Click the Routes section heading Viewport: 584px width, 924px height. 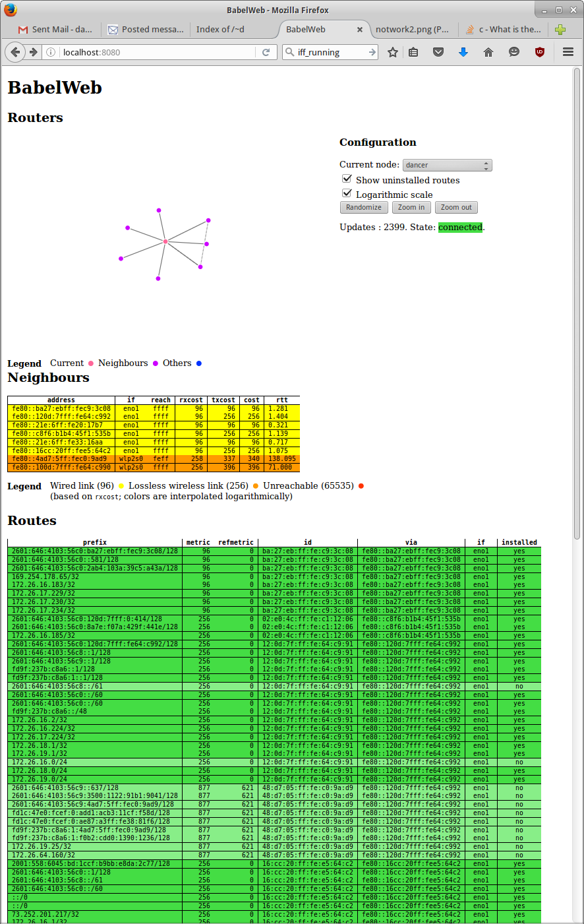[x=32, y=520]
